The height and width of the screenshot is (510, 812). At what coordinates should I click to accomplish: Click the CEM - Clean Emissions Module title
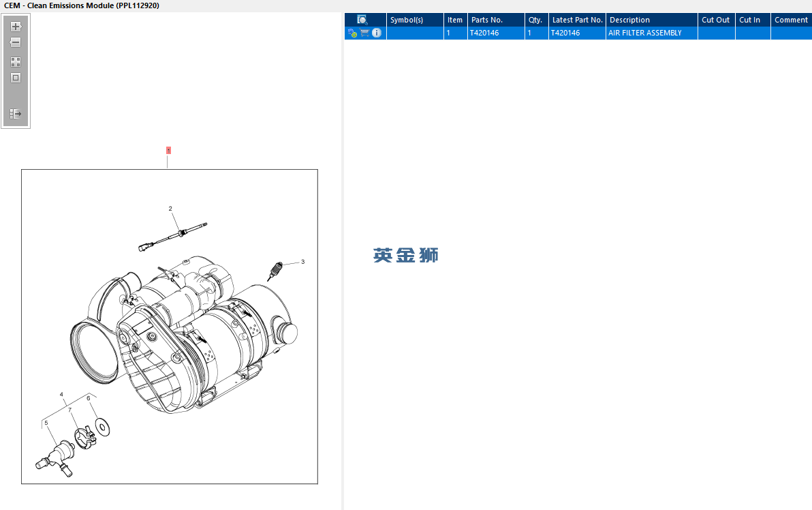tap(82, 5)
